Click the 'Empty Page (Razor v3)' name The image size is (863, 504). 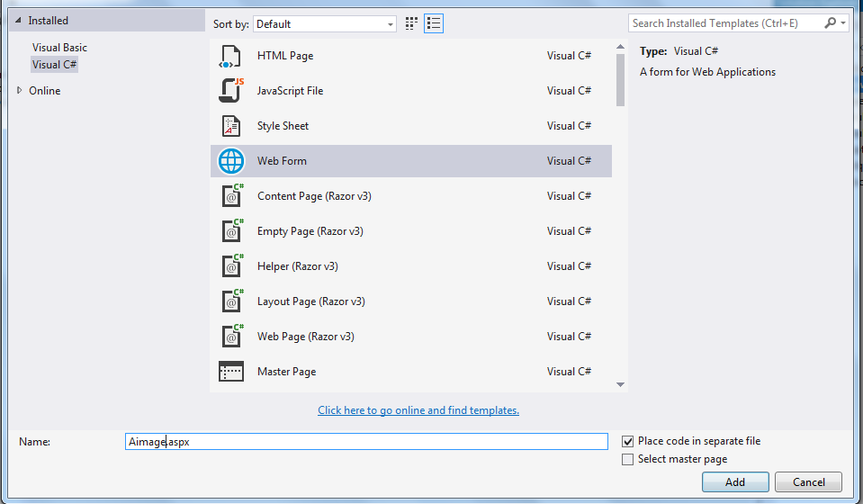310,231
